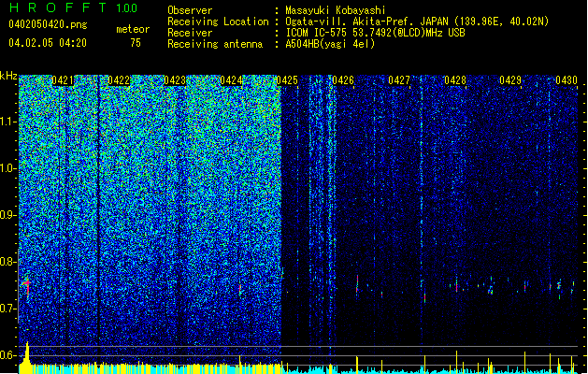
Task: Click the 0425 time marker
Action: tap(287, 80)
